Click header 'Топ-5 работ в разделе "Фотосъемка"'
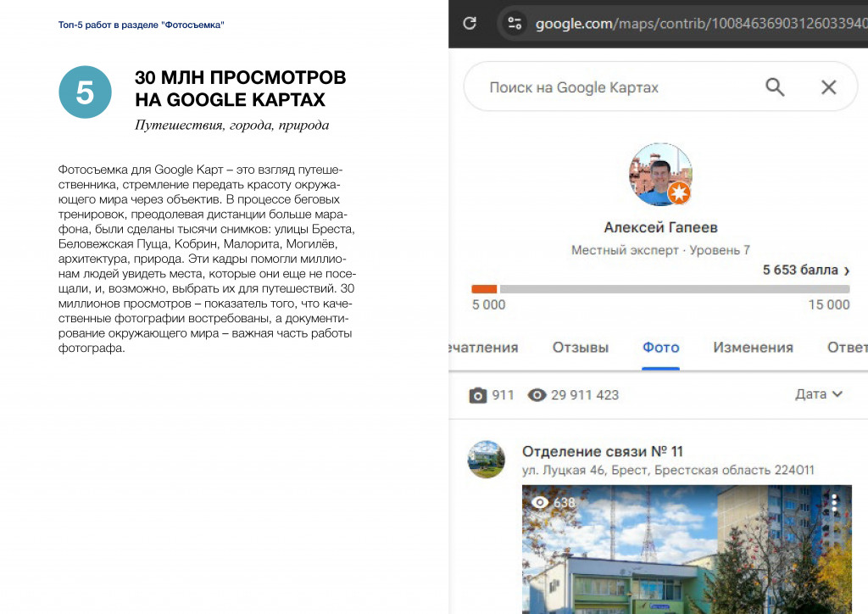 142,25
